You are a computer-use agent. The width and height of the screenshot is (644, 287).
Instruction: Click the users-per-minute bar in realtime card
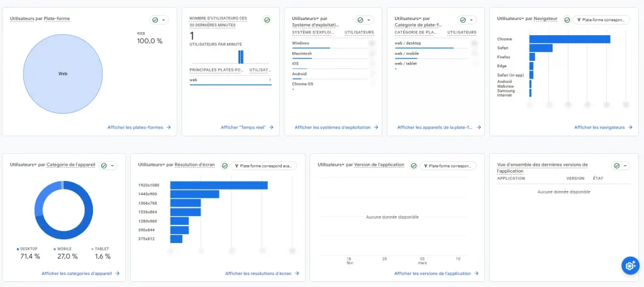(241, 57)
